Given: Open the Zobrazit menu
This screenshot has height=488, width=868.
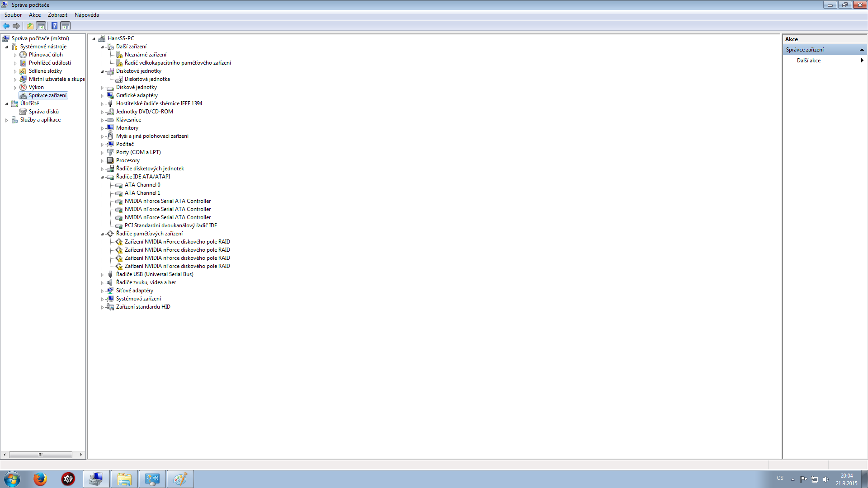Looking at the screenshot, I should (57, 15).
